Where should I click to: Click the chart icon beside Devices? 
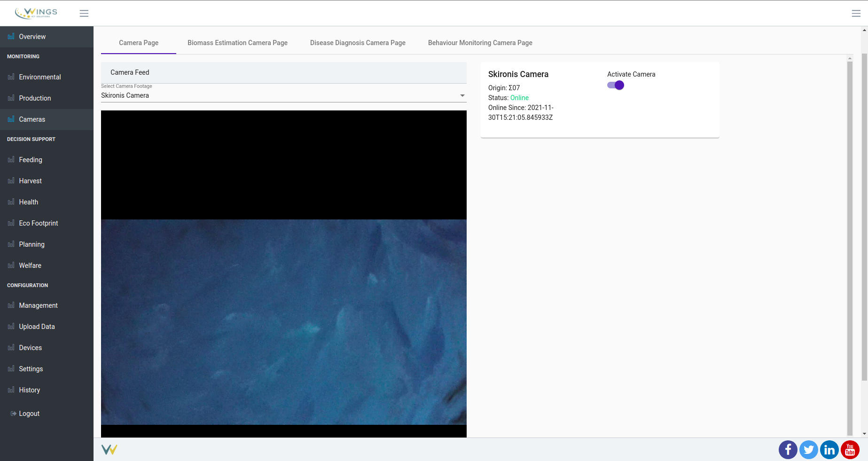pos(11,347)
